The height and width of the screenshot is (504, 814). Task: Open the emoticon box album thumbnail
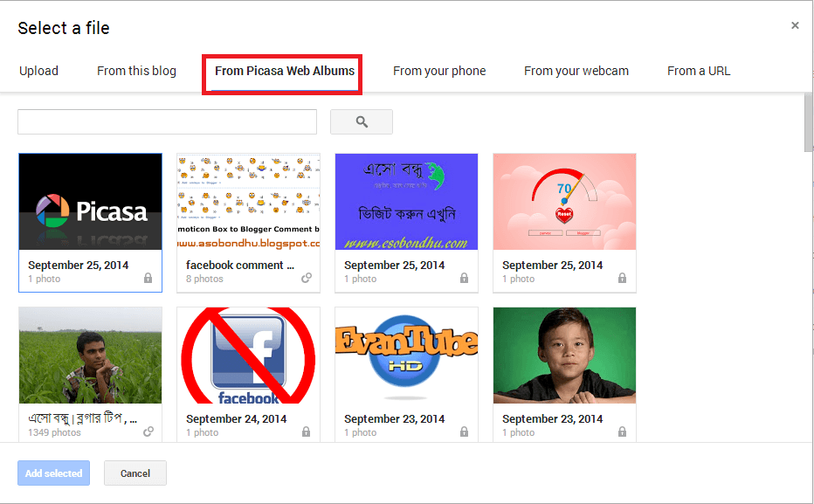pyautogui.click(x=248, y=202)
